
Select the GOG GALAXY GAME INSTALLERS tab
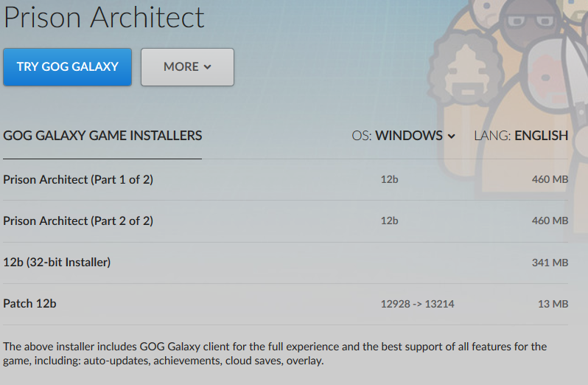pyautogui.click(x=102, y=136)
